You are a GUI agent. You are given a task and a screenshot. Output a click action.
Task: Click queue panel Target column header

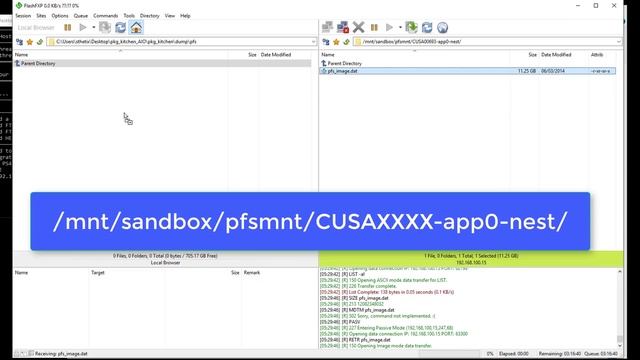tap(98, 273)
